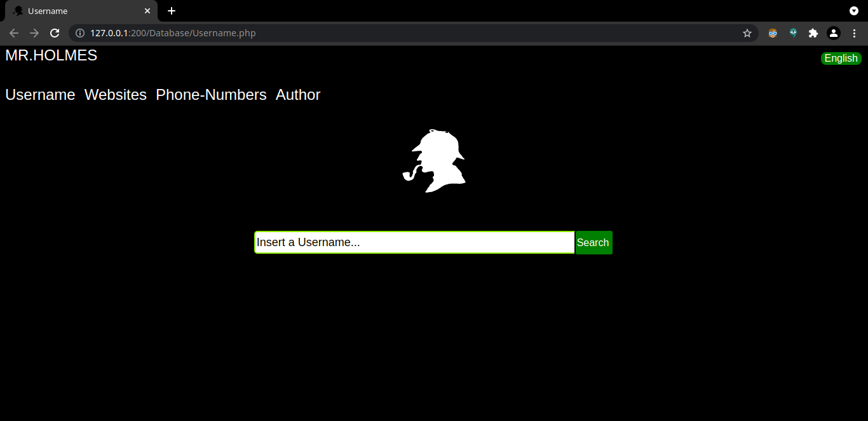This screenshot has width=868, height=421.
Task: Select the Username browser tab
Action: 81,11
